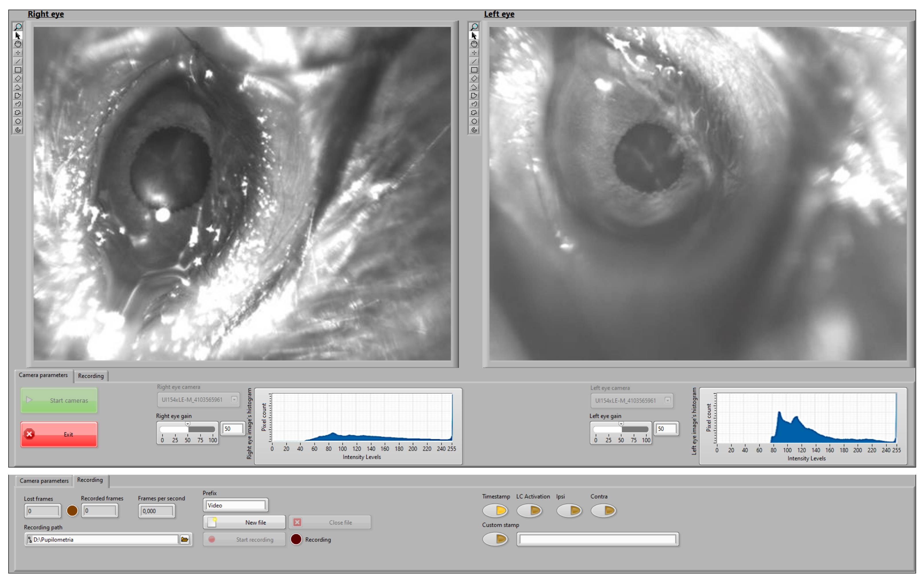Toggle the LC Activation switch

click(530, 510)
